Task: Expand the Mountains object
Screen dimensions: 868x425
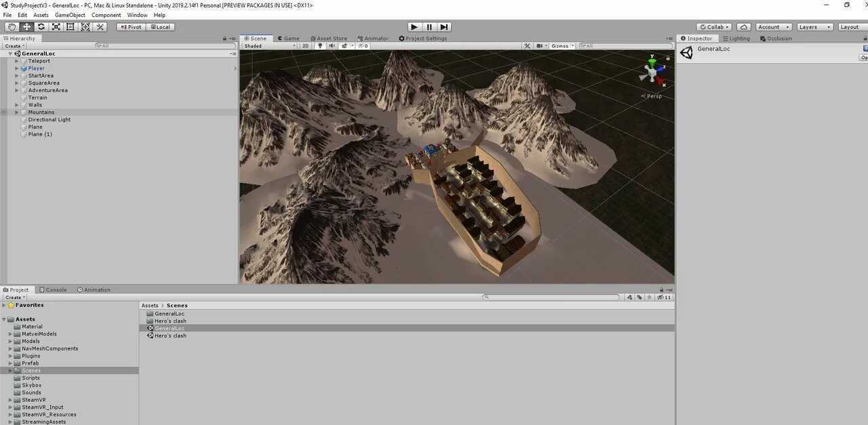Action: (x=17, y=113)
